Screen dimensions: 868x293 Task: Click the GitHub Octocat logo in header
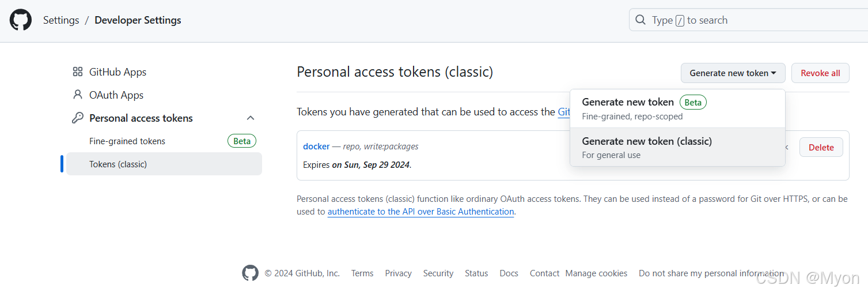point(21,20)
